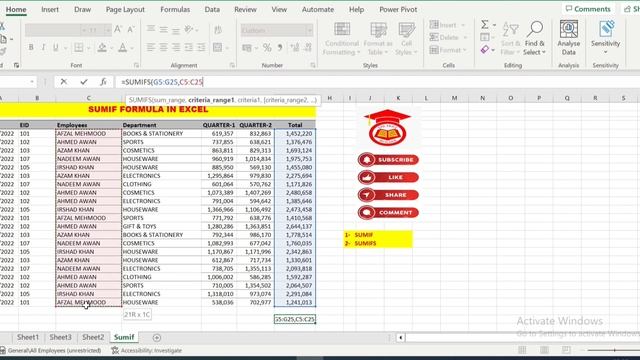Switch to the Home ribbon tab
Screen dimensions: 640x360
point(16,9)
